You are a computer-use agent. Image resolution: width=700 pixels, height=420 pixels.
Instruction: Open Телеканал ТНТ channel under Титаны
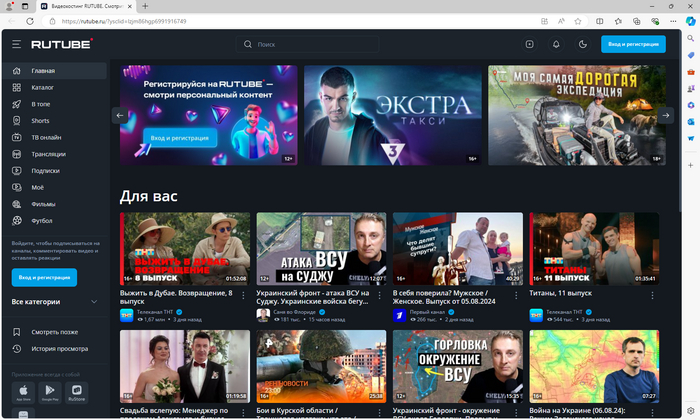564,312
